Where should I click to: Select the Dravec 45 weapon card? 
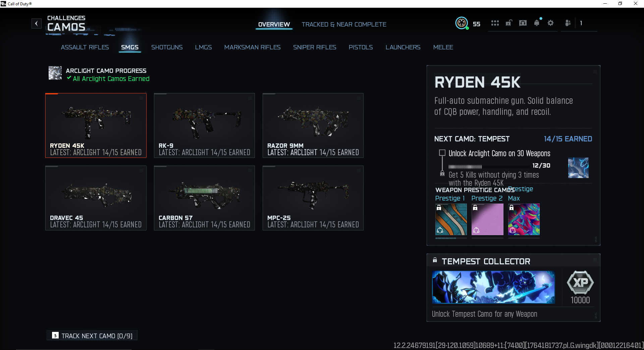coord(96,198)
